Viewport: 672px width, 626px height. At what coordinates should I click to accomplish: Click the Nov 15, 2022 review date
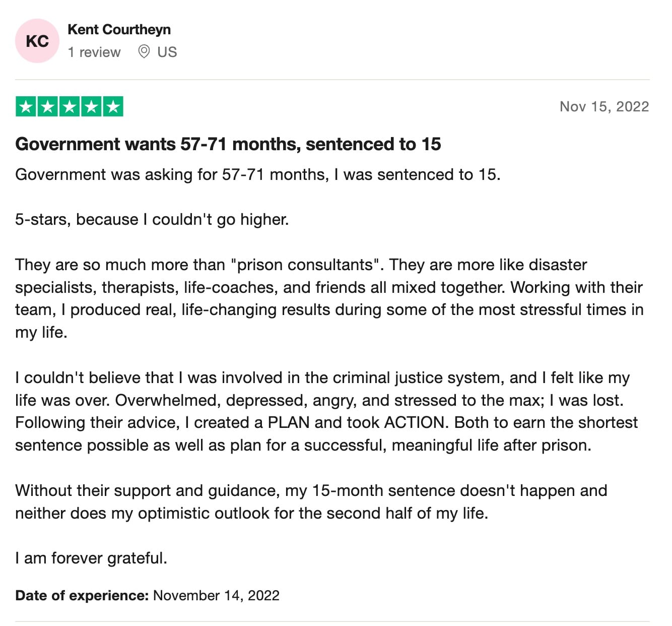coord(604,106)
